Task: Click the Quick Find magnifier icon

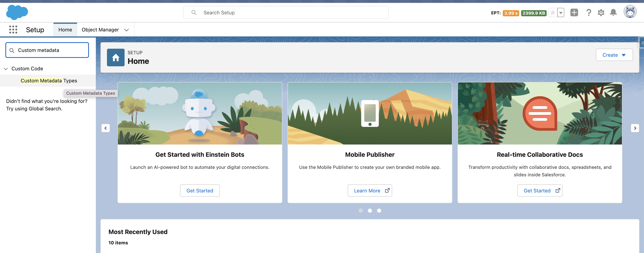Action: click(12, 50)
